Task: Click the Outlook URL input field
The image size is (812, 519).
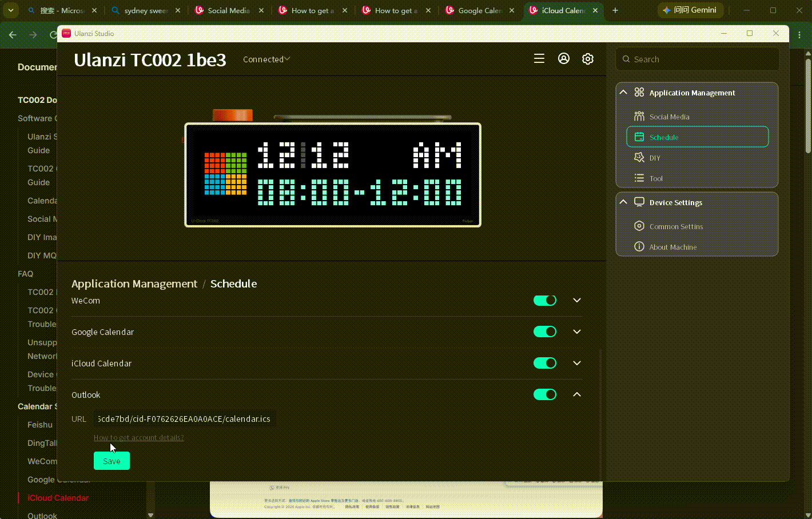Action: [184, 419]
